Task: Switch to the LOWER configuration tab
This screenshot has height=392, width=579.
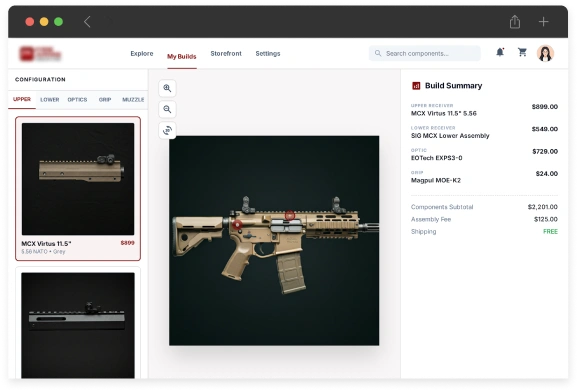Action: (49, 100)
